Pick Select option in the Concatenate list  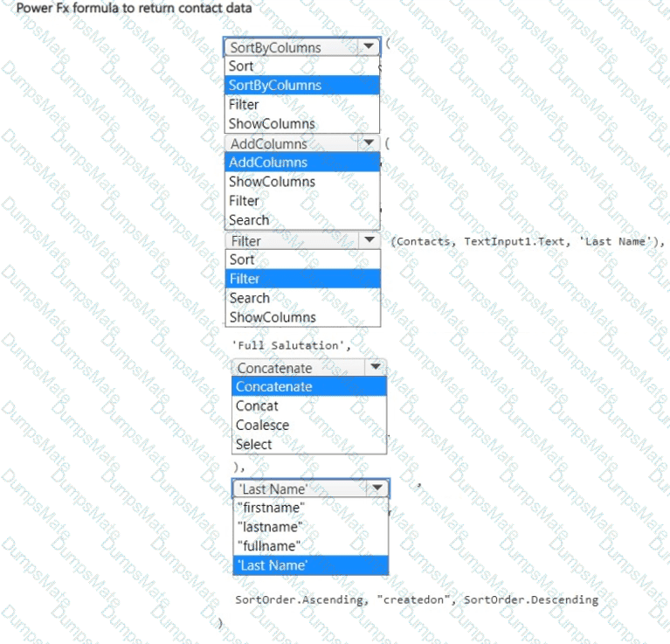(253, 444)
